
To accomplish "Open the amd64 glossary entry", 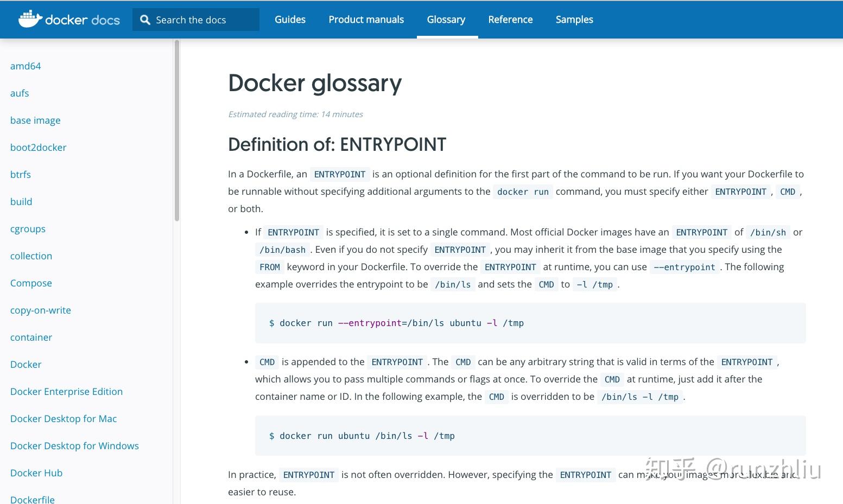I will (x=26, y=66).
